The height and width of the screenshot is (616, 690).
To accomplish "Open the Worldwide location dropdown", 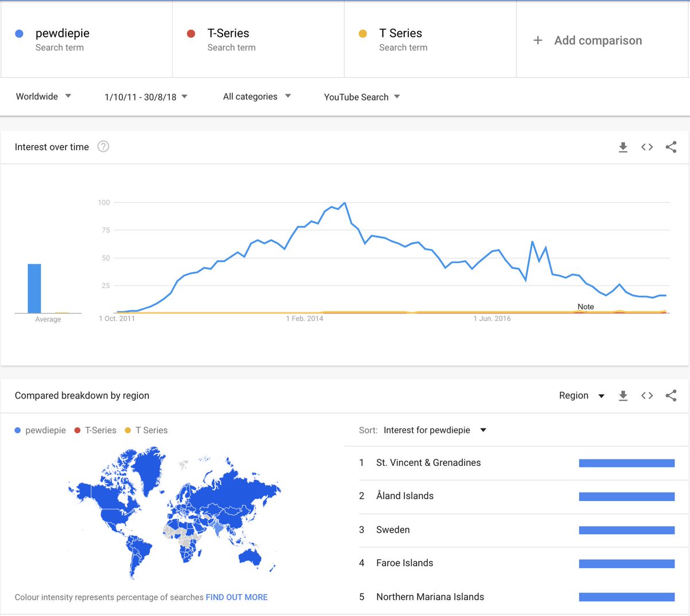I will pos(44,97).
